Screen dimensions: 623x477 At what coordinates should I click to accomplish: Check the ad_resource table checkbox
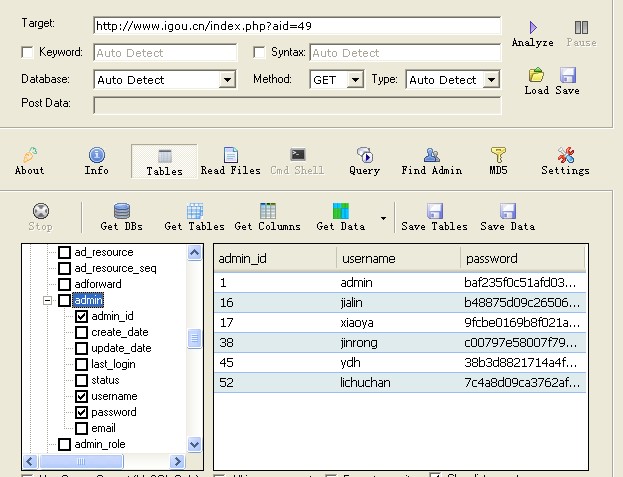[64, 252]
